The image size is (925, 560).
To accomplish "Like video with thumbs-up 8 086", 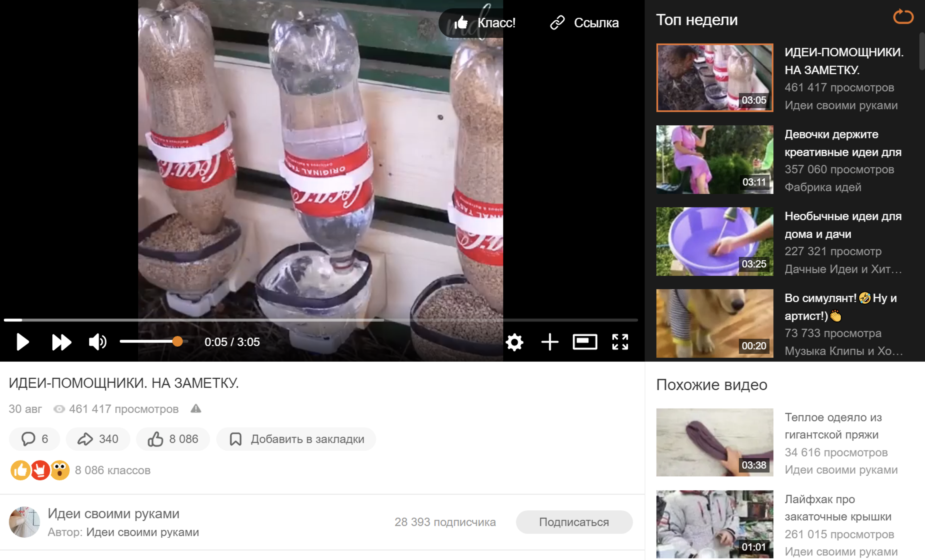I will coord(173,439).
